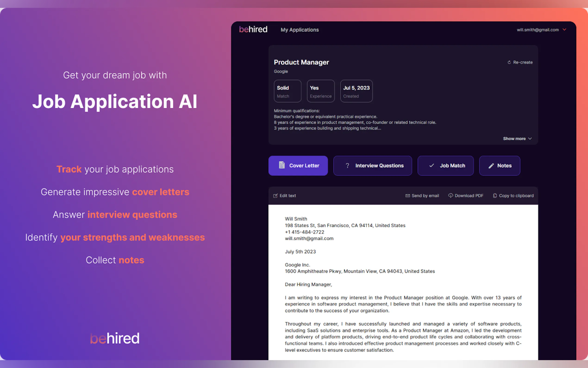Screen dimensions: 588x368
Task: Click the Download PDF link
Action: pos(469,196)
